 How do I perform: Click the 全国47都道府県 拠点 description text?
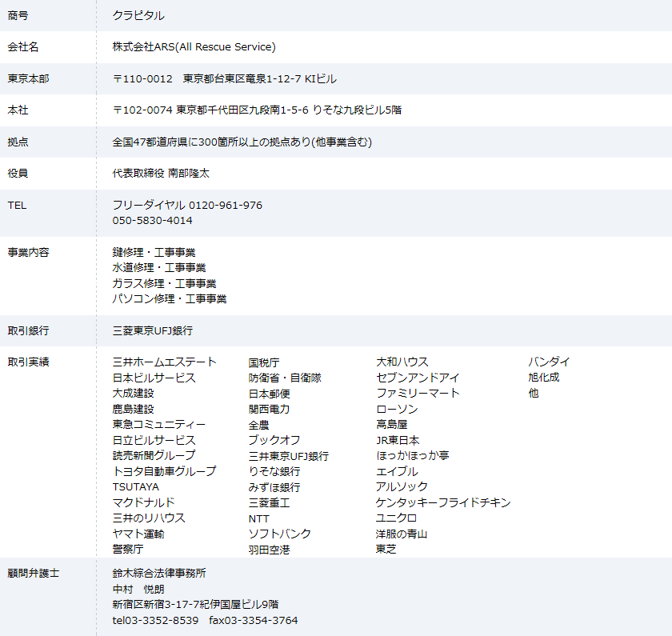(242, 142)
